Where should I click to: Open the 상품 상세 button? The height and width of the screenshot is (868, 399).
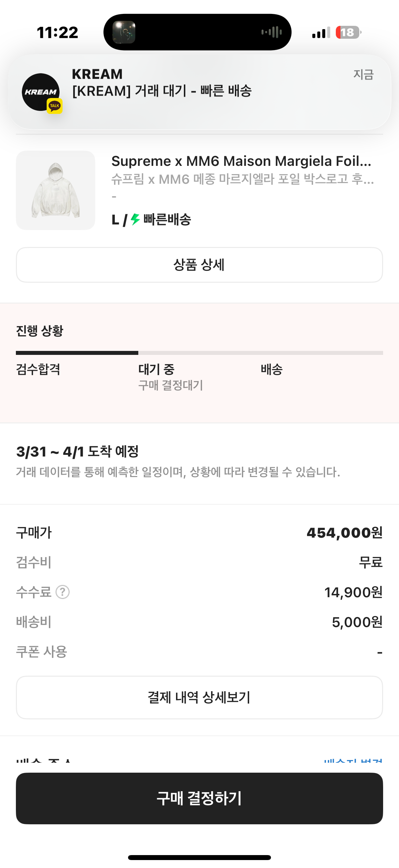pyautogui.click(x=199, y=265)
